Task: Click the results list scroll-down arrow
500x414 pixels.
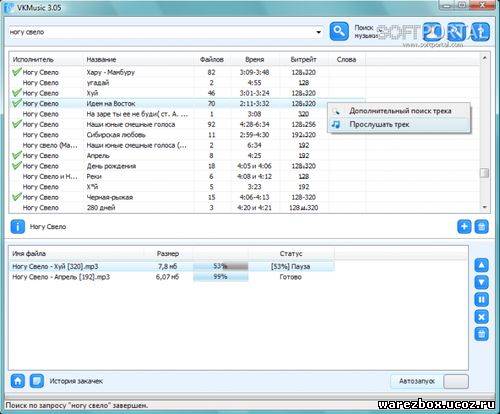Action: [485, 207]
